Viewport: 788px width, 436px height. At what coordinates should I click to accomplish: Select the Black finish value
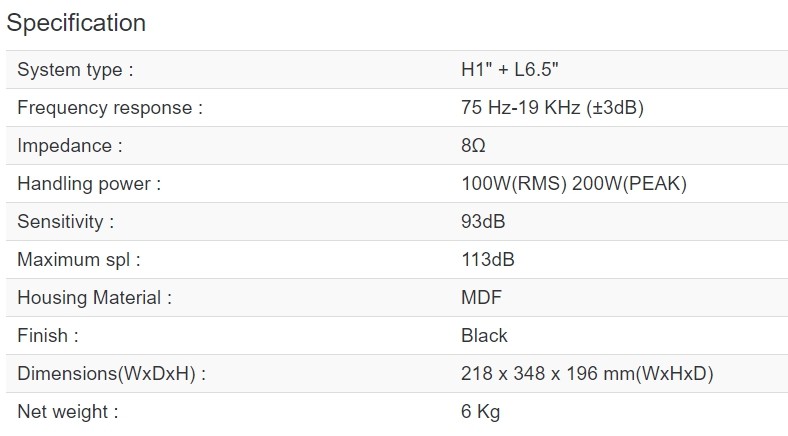[484, 336]
